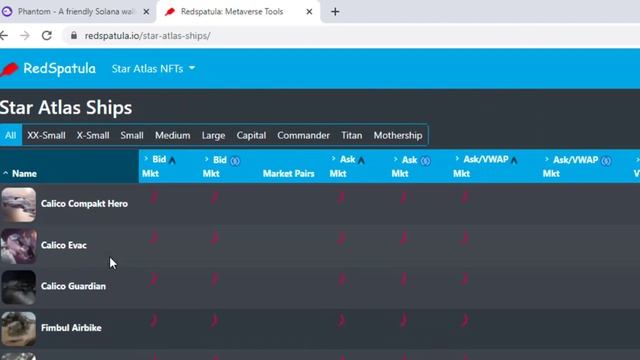Open Calico Guardian ship thumbnail
This screenshot has width=640, height=360.
(x=18, y=287)
